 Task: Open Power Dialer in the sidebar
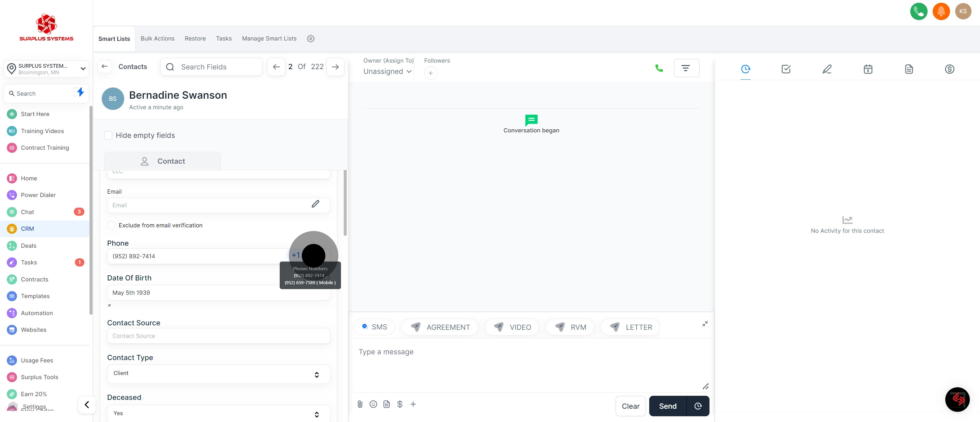pos(38,195)
